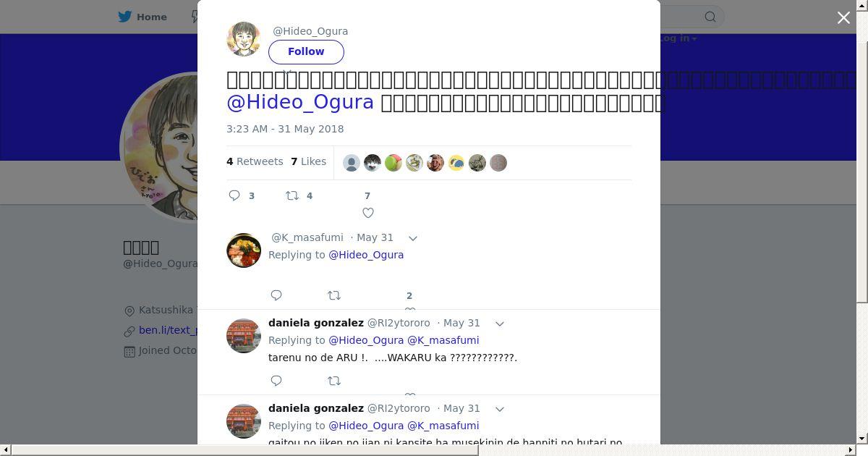Viewport: 868px width, 456px height.
Task: Follow @Hideo_Ogura
Action: (306, 51)
